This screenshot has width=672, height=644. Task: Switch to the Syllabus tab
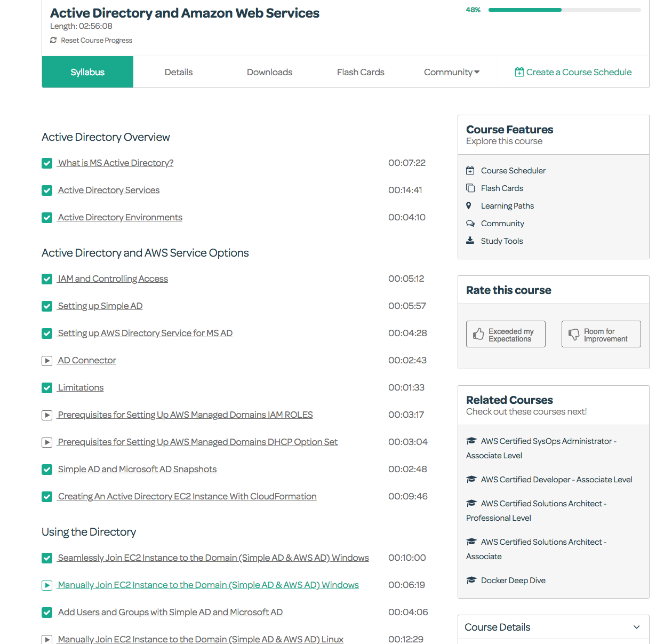point(87,72)
